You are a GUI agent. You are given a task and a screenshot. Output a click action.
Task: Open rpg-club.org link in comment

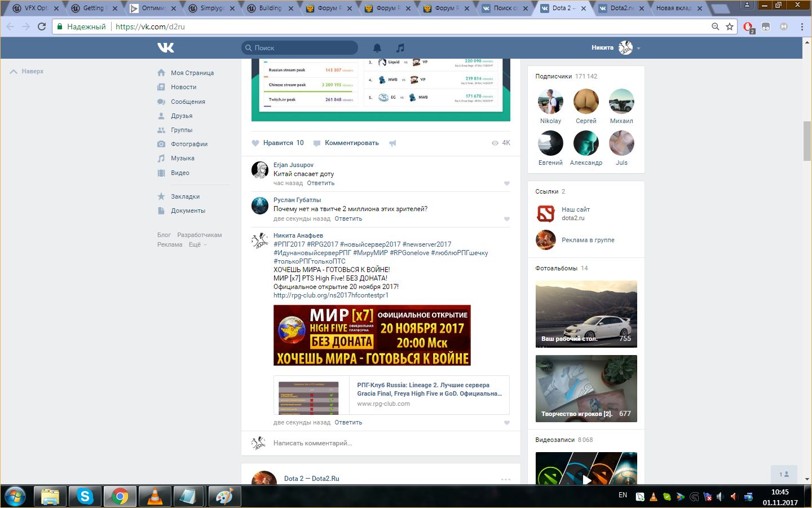[331, 295]
